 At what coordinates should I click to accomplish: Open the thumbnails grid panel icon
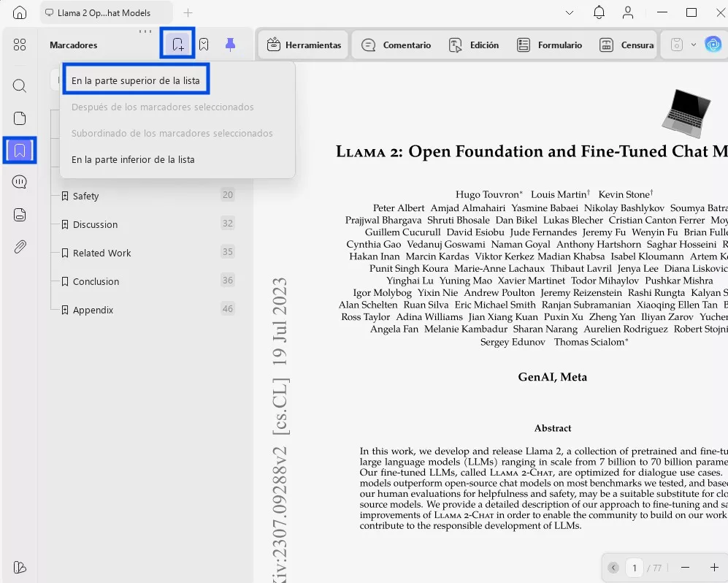[20, 45]
